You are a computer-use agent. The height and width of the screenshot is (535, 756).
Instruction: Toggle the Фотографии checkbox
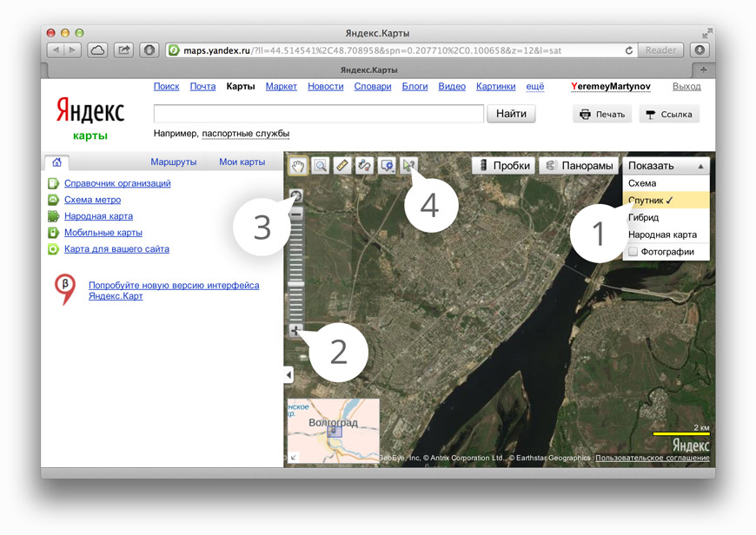point(633,252)
